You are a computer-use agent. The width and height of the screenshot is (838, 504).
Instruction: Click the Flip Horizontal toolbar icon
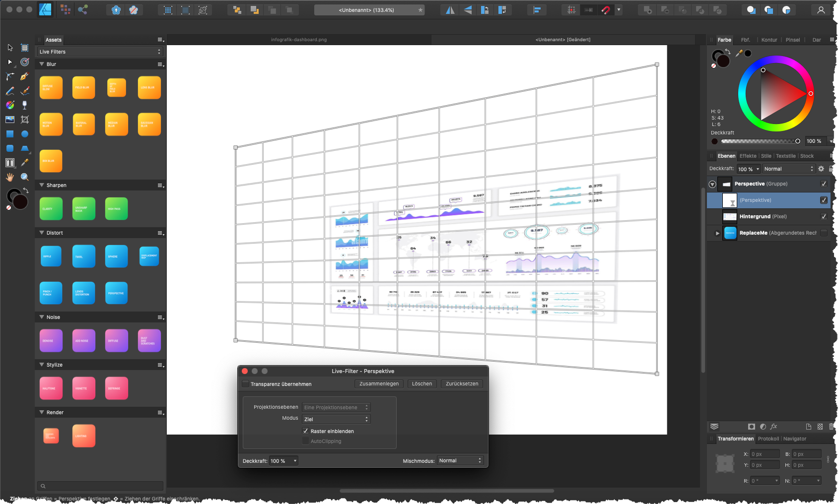(450, 10)
